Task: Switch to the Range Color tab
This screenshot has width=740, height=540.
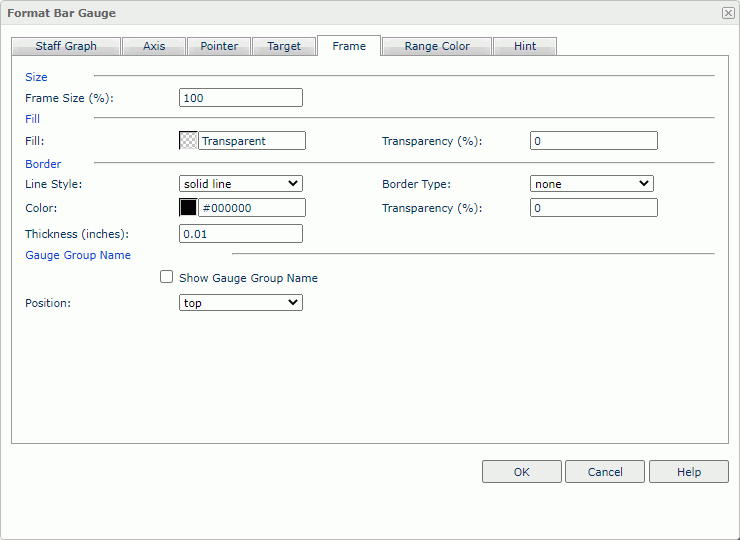Action: [437, 46]
